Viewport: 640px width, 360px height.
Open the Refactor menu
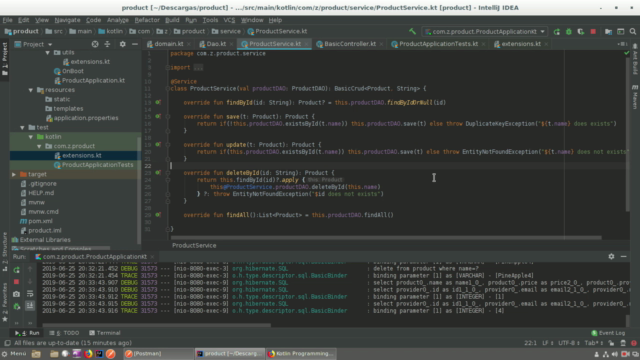147,20
